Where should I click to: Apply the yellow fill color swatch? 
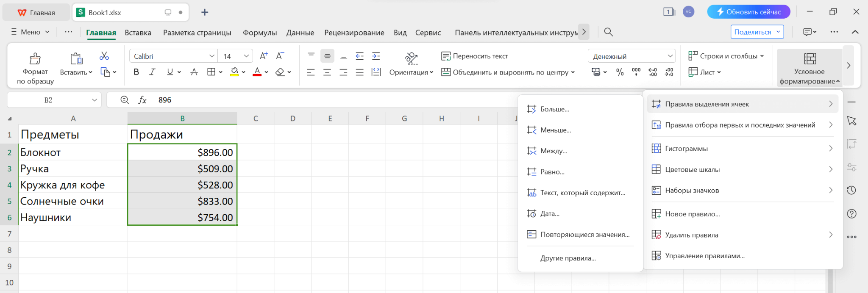(x=234, y=72)
